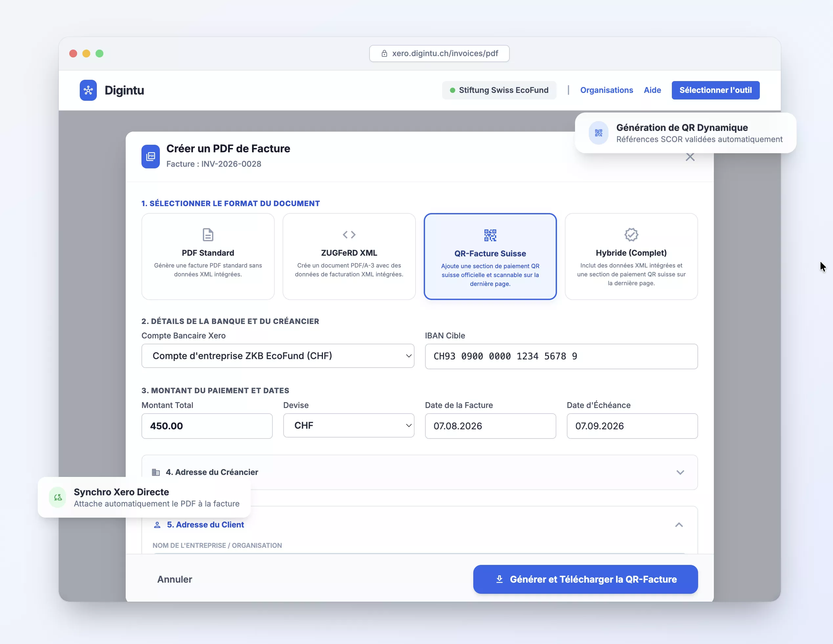The width and height of the screenshot is (833, 644).
Task: Pick the Hybride (Complet) format card
Action: [631, 256]
